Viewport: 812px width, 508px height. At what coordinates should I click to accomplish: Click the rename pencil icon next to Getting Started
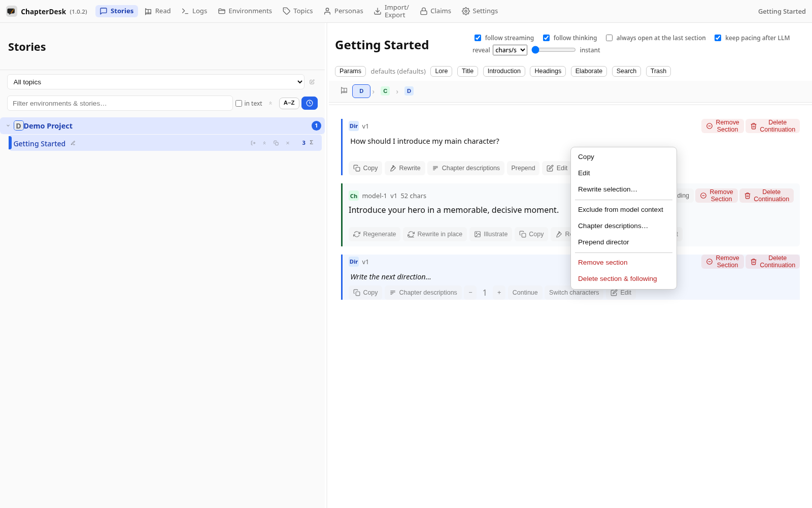(x=73, y=143)
